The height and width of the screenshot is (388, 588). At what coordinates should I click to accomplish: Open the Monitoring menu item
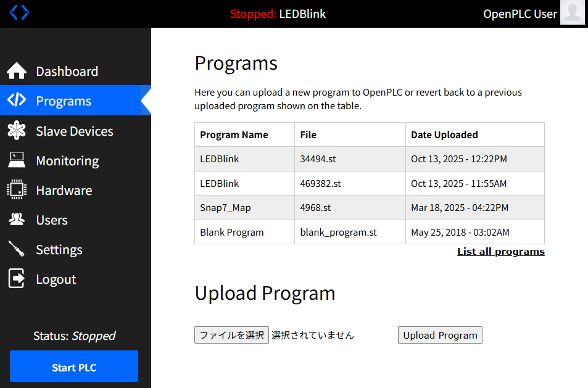click(x=67, y=161)
